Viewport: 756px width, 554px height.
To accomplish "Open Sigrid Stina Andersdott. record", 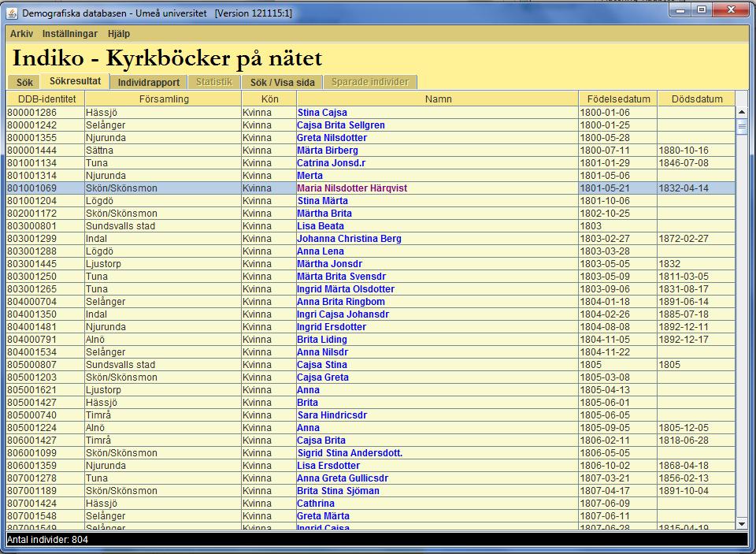I will click(x=350, y=452).
